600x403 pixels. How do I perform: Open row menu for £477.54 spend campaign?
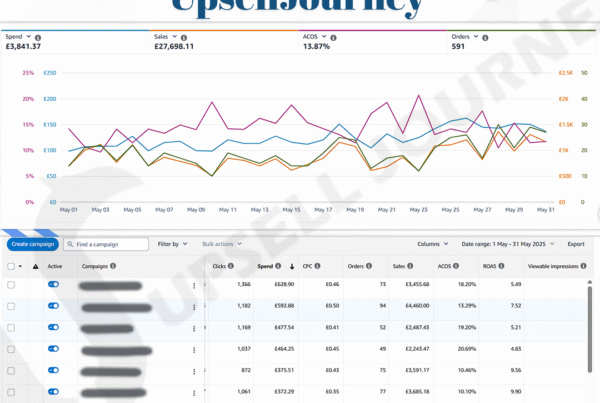(x=194, y=328)
